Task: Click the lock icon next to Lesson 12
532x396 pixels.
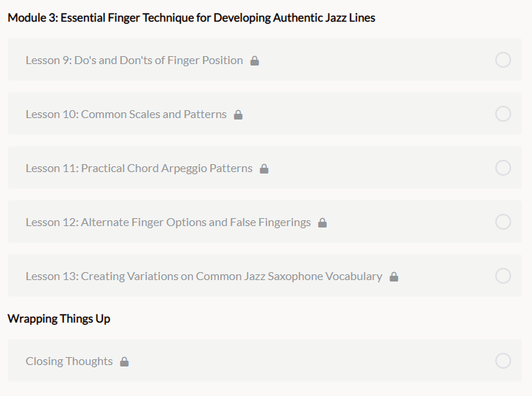Action: point(323,222)
